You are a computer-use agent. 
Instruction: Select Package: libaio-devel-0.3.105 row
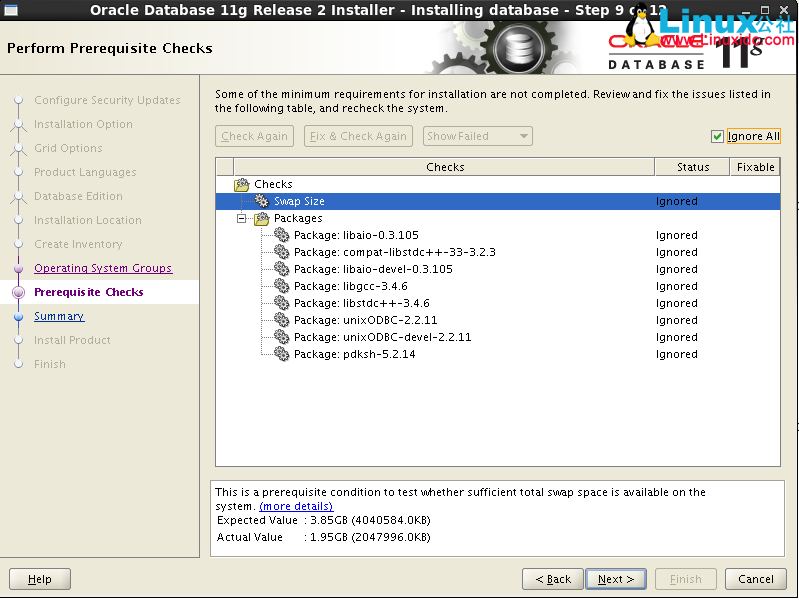pos(498,269)
